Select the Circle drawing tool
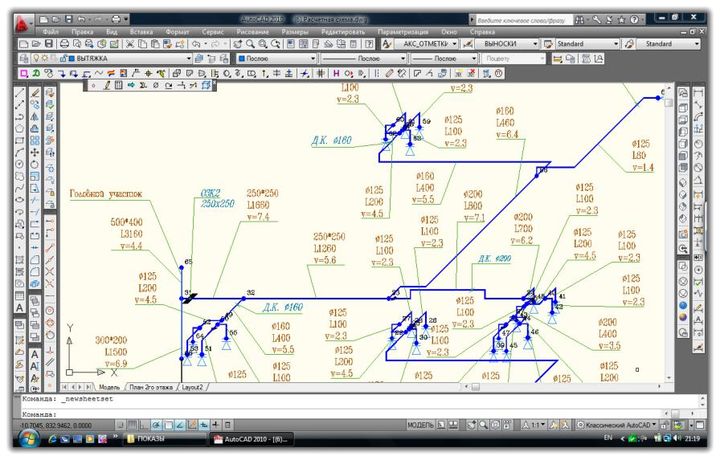The height and width of the screenshot is (460, 720). 19,164
